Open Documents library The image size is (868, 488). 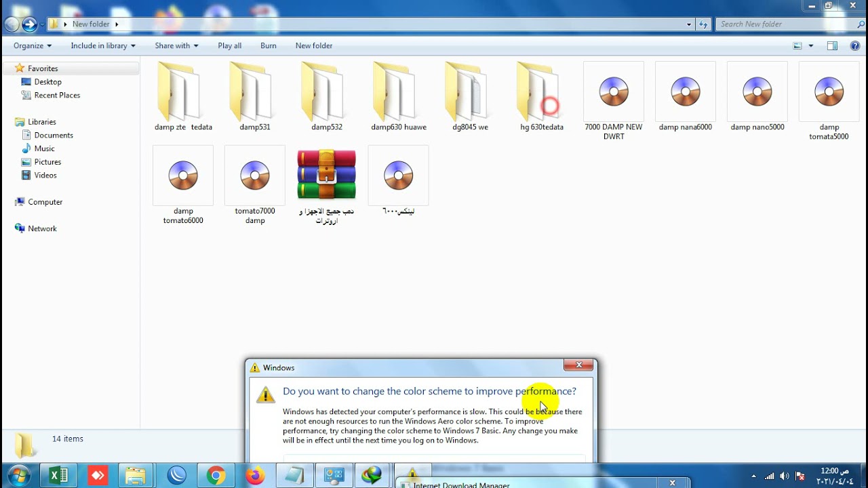pos(54,136)
